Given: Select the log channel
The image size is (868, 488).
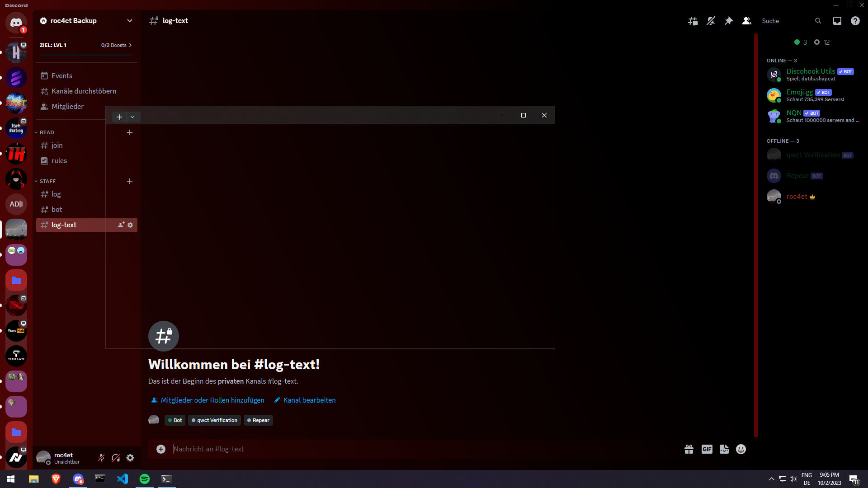Looking at the screenshot, I should point(87,194).
